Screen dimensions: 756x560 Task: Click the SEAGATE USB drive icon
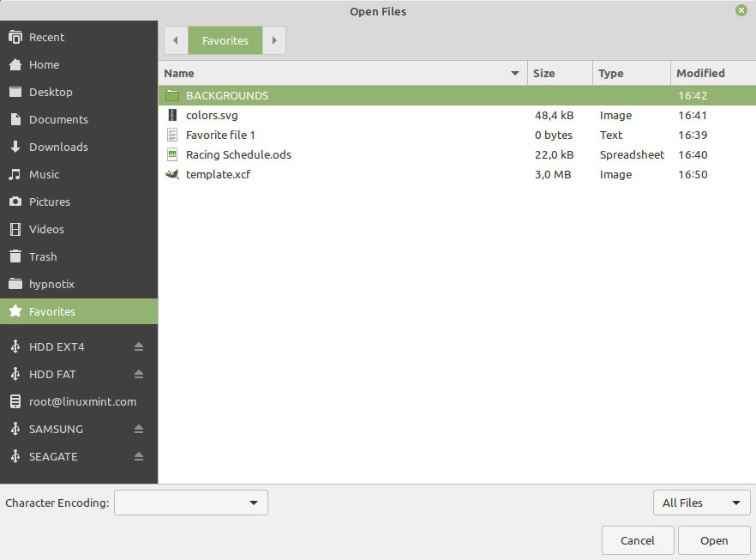click(x=15, y=456)
